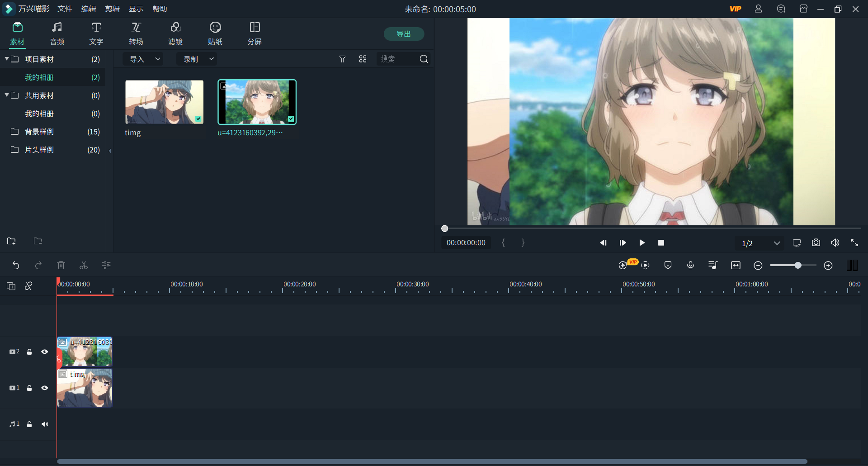Screen dimensions: 868x466
Task: Select the scissors split tool on the timeline toolbar
Action: 83,265
